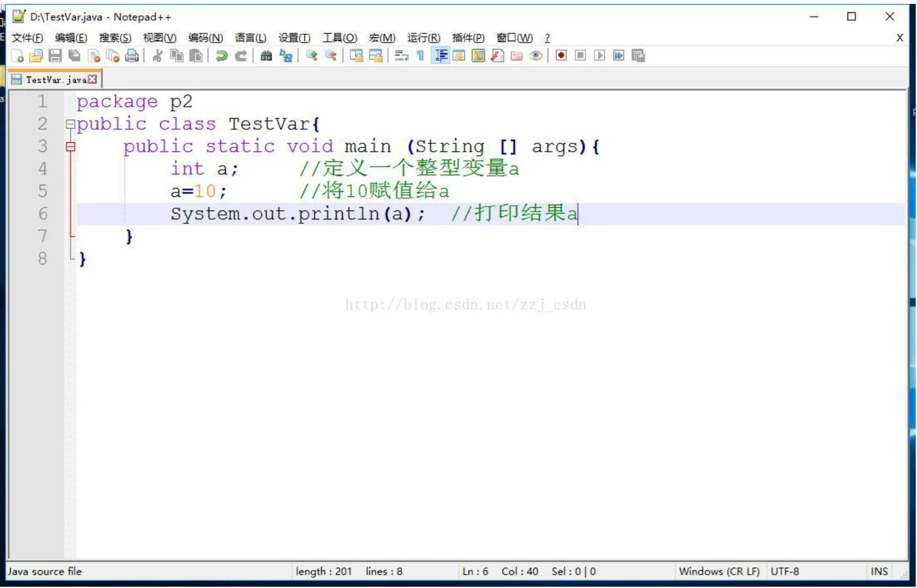Click the 'int a;' code statement
Screen dimensions: 917x588
[204, 169]
